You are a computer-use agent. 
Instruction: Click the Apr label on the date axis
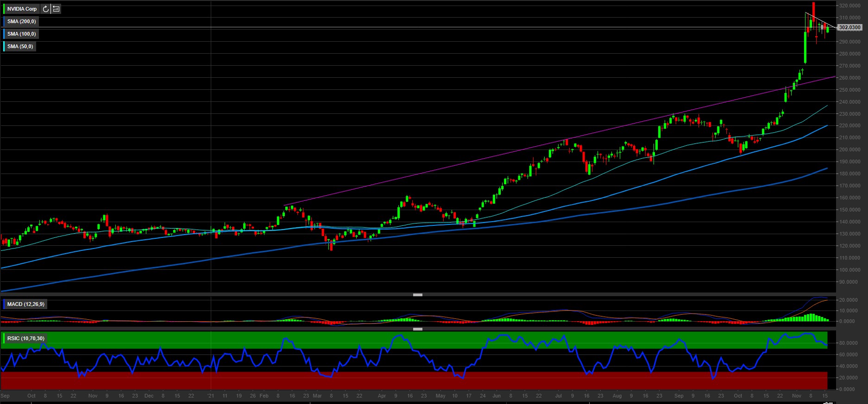(x=382, y=396)
